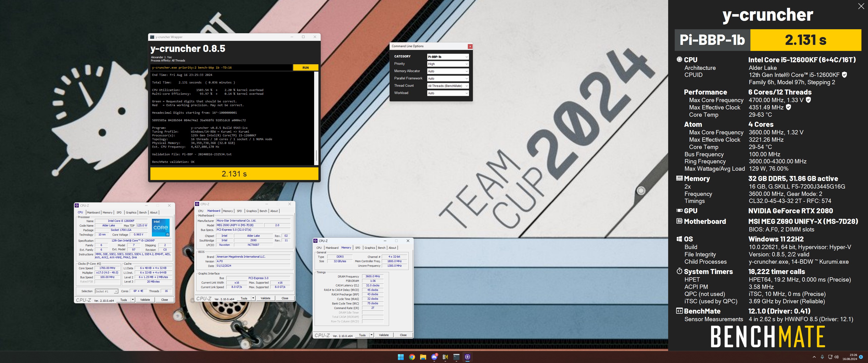Launch Google Chrome from the taskbar
The image size is (868, 363).
412,357
